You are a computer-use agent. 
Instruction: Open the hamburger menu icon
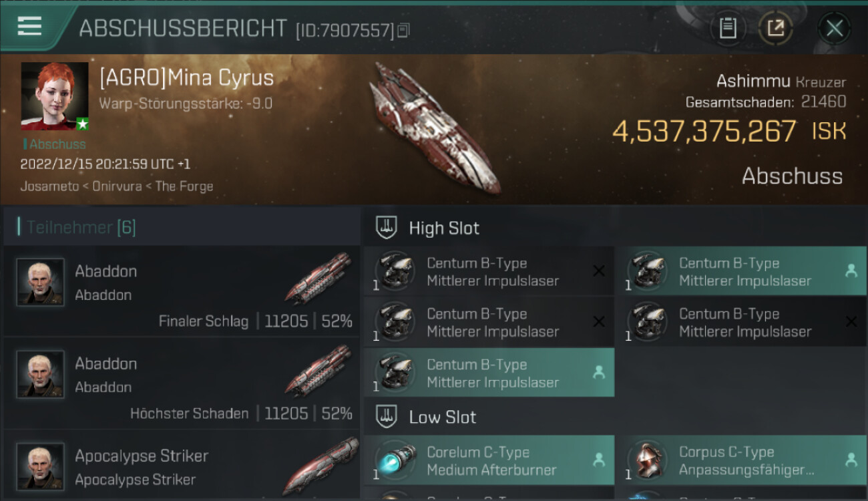[x=29, y=27]
